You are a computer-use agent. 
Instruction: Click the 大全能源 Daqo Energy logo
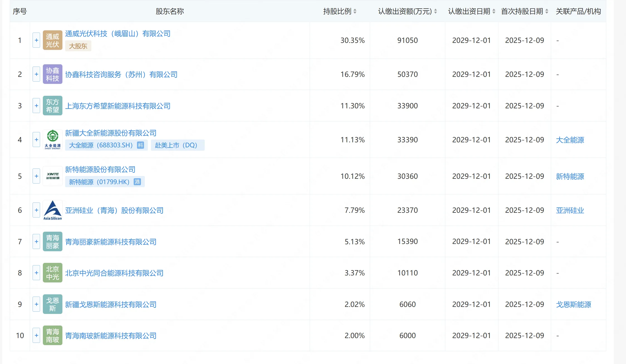coord(52,140)
